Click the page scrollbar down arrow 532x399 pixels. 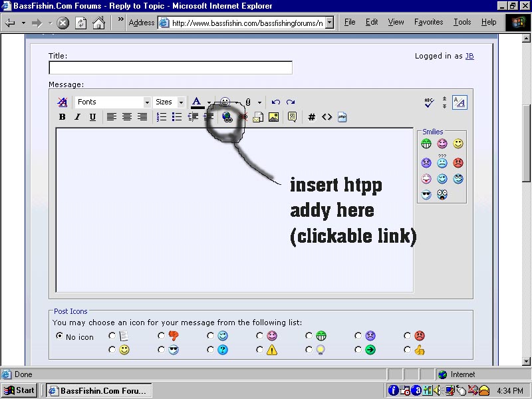click(x=526, y=361)
